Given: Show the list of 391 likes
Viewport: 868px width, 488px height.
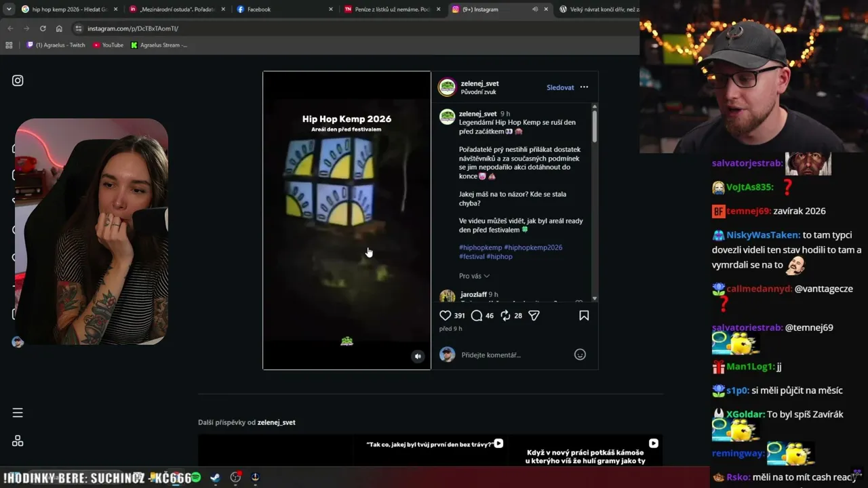Looking at the screenshot, I should pos(459,316).
